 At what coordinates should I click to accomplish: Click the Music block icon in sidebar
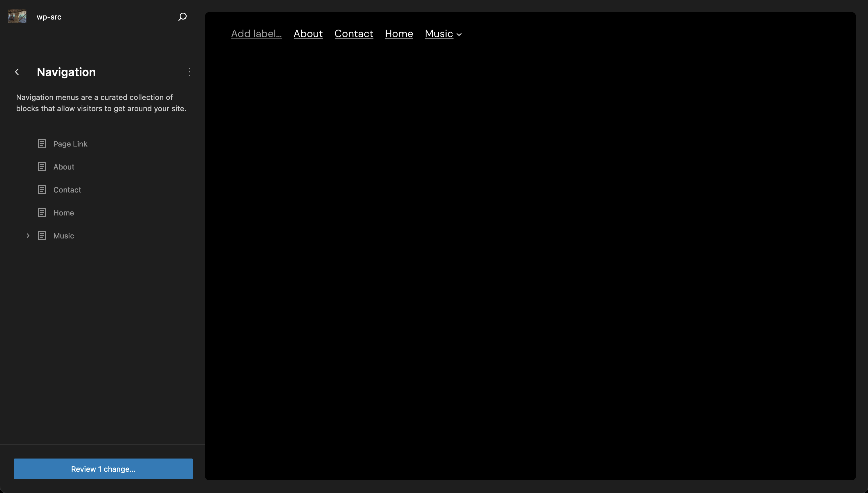[42, 235]
